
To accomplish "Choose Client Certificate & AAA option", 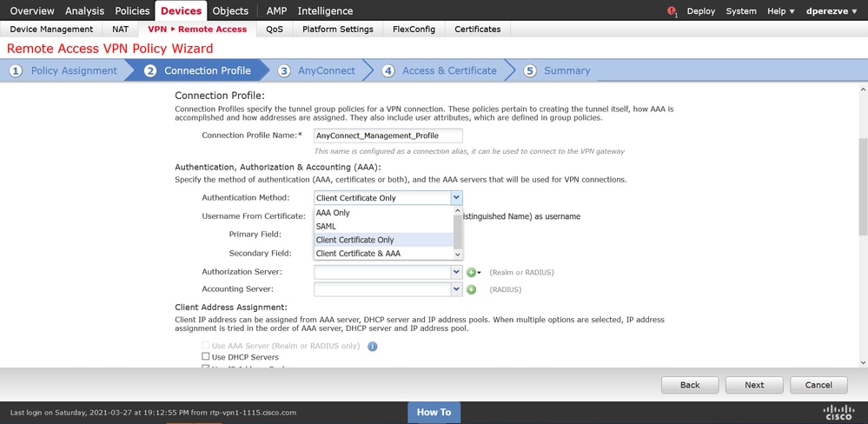I will click(384, 254).
